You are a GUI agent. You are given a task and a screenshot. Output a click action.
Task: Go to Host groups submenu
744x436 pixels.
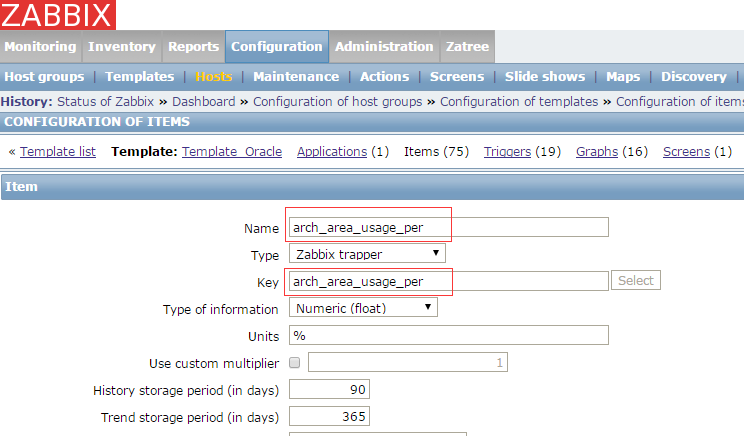[x=44, y=76]
